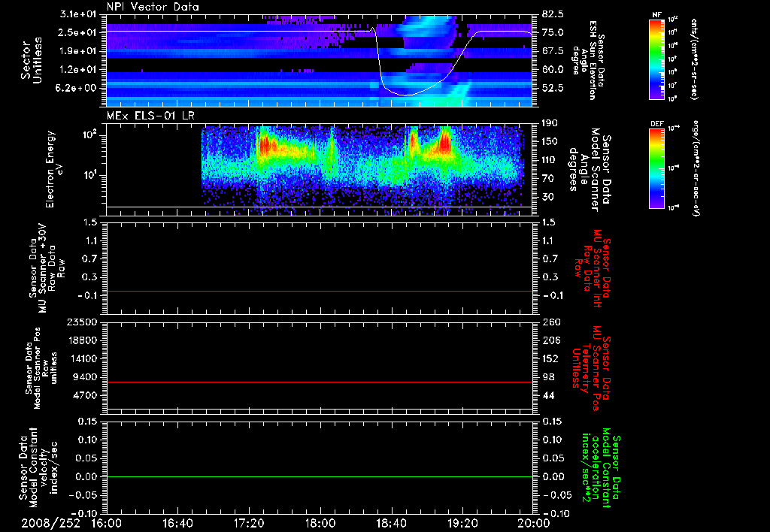The image size is (770, 532).
Task: Click the 23500 scanner position tick label
Action: [81, 322]
